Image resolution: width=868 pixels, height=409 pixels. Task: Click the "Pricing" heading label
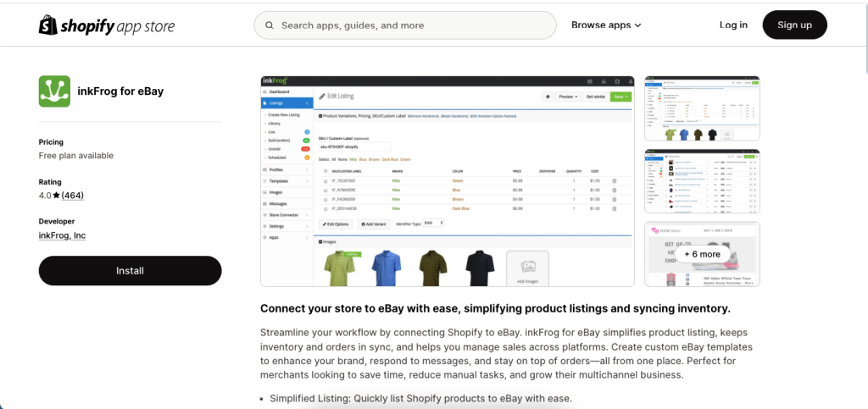51,142
